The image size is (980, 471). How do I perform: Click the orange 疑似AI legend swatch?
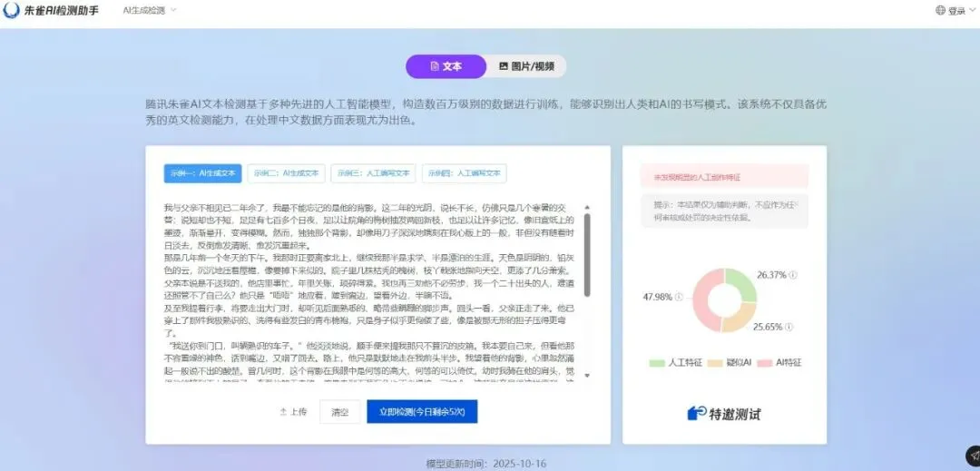tap(716, 362)
